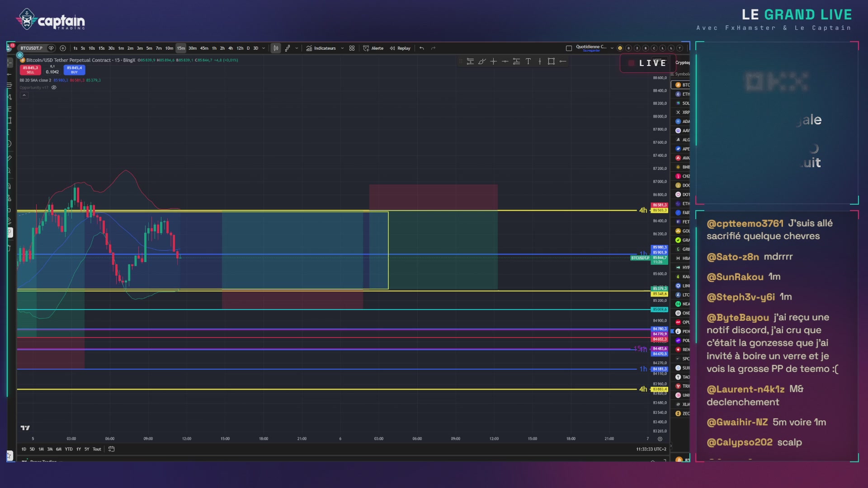Screen dimensions: 868x488
Task: Create an alert with the Alerte button
Action: (x=373, y=48)
